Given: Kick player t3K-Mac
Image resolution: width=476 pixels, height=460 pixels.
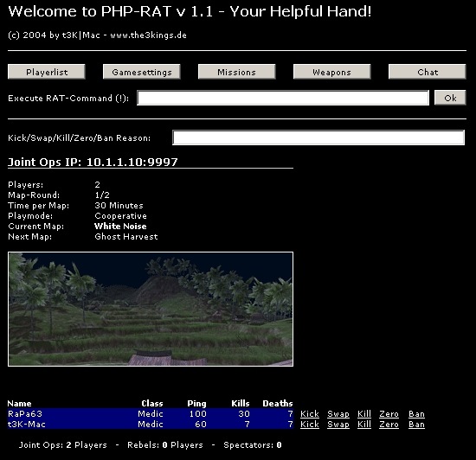Looking at the screenshot, I should click(x=310, y=425).
